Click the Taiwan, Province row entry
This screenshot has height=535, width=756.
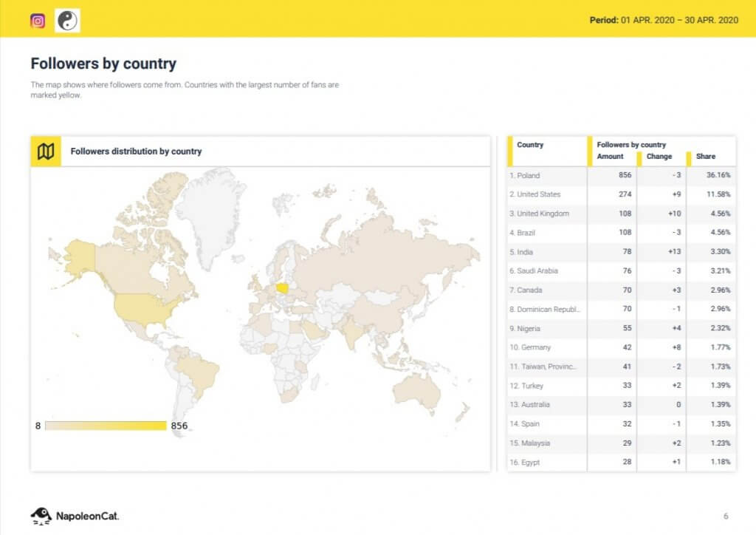(545, 367)
